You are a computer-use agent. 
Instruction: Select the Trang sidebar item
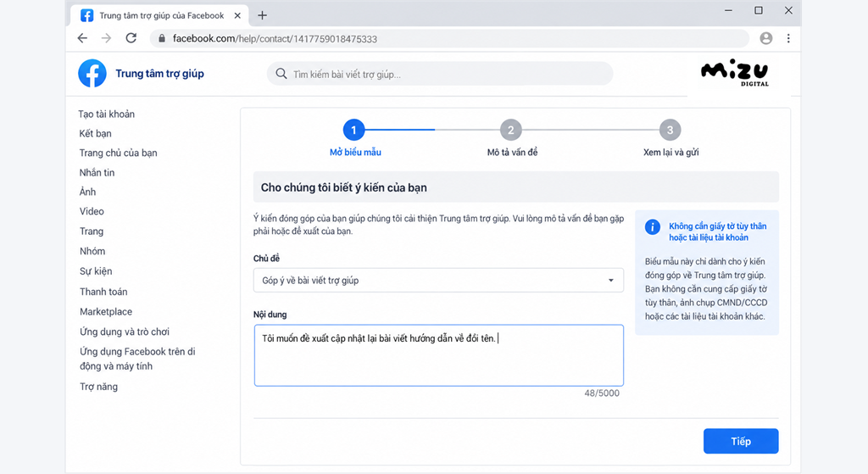click(92, 231)
